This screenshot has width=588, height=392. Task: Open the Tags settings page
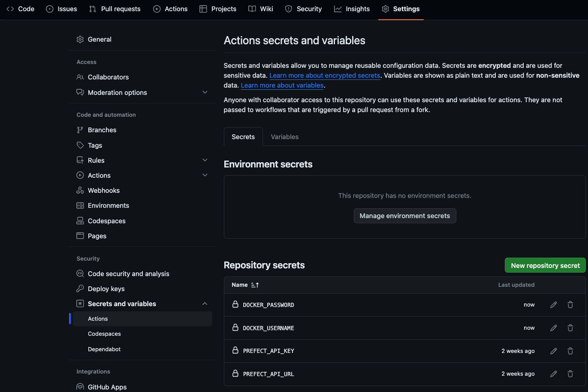coord(95,145)
